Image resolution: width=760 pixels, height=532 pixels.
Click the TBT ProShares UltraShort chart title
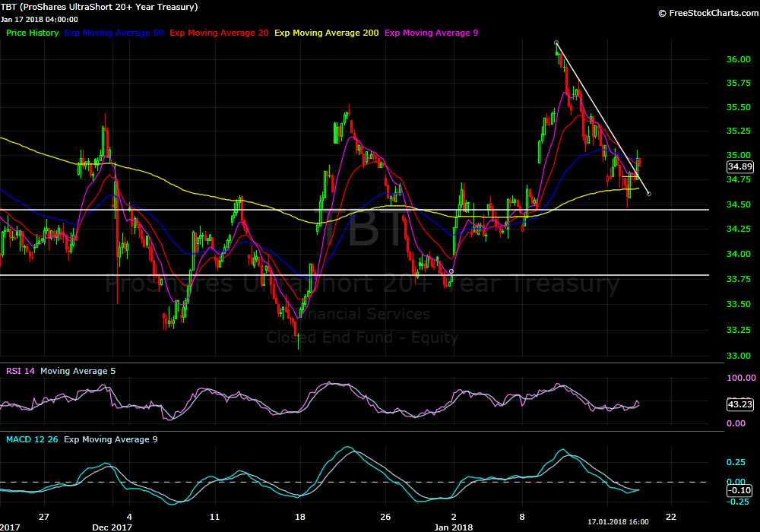coord(99,7)
